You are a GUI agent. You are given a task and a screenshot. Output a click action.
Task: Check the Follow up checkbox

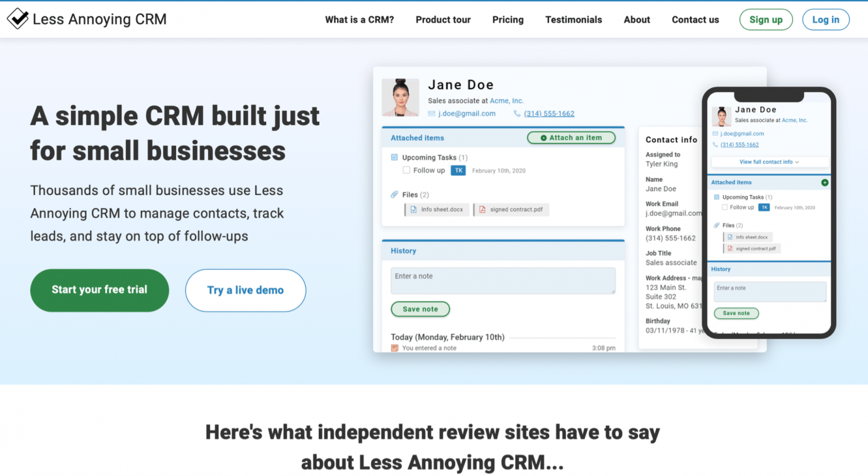406,170
